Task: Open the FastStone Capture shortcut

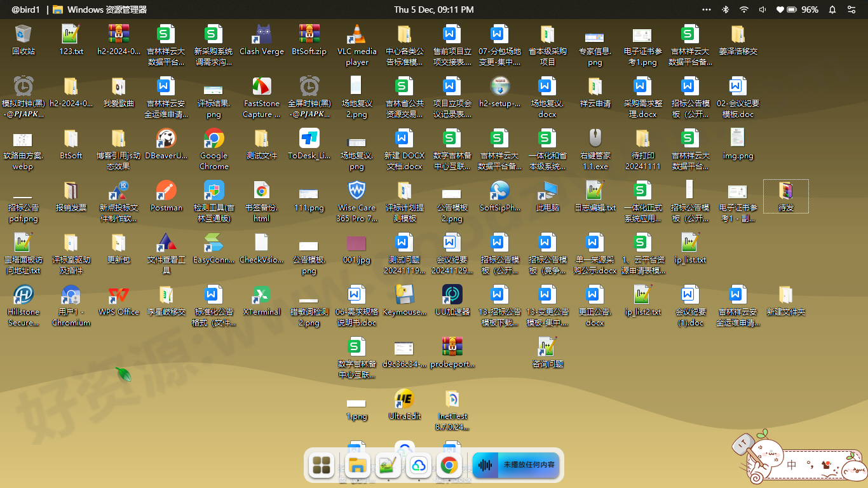Action: point(261,87)
